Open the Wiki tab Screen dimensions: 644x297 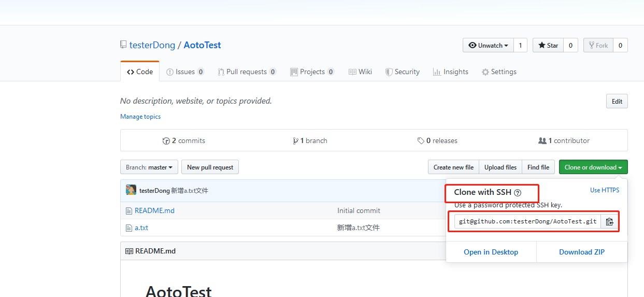click(360, 72)
